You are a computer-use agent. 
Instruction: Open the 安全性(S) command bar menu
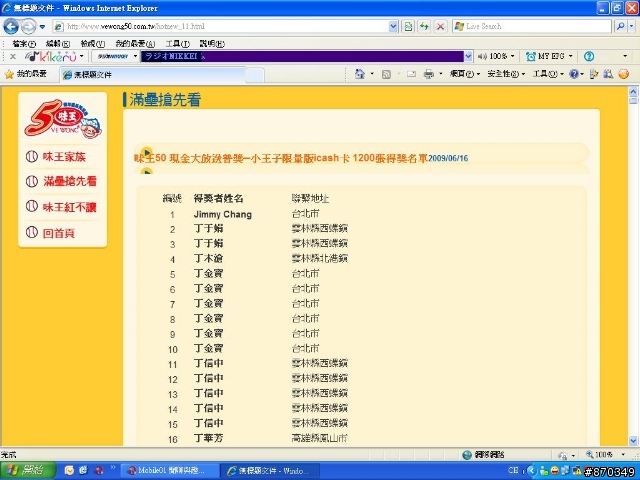click(x=506, y=74)
